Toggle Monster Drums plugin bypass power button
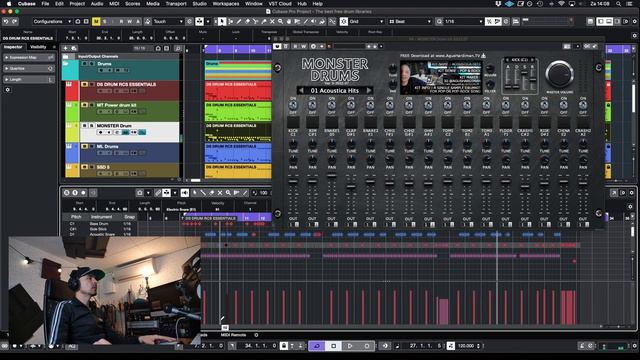This screenshot has height=360, width=640. point(277,46)
